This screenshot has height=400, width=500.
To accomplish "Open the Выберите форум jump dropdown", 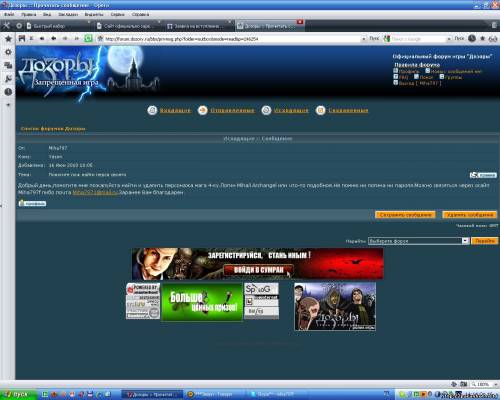I will tap(419, 241).
